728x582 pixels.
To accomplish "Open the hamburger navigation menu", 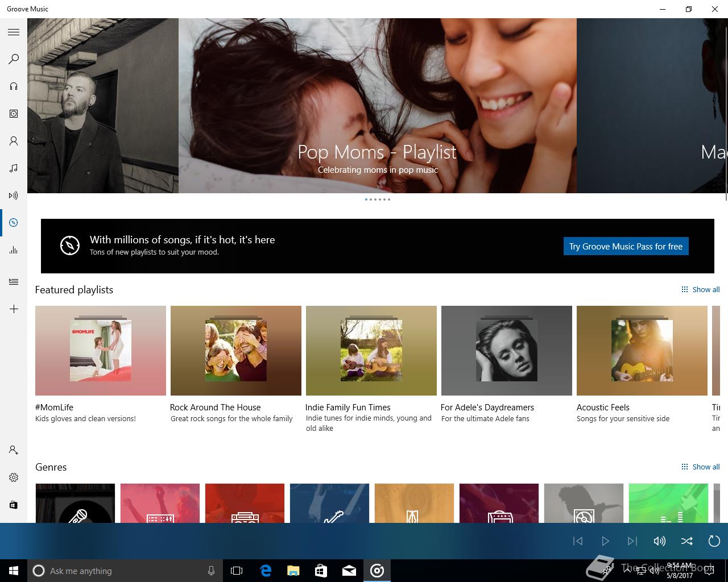I will click(14, 32).
